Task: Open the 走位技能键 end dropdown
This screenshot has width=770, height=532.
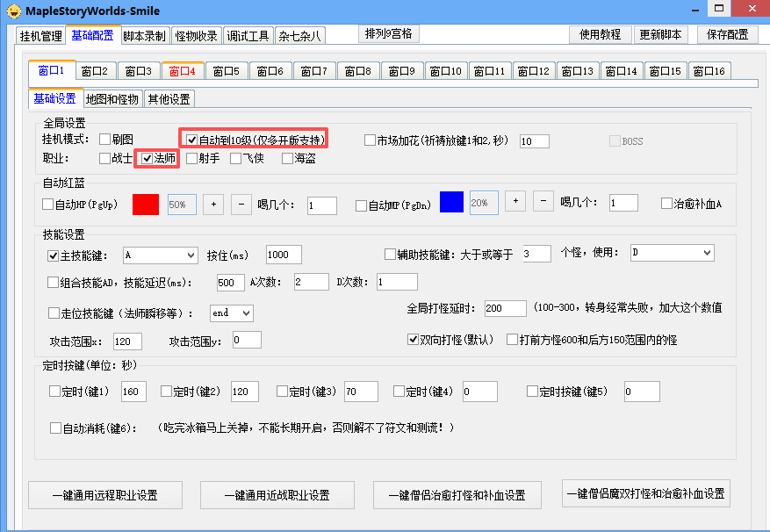Action: click(x=232, y=313)
